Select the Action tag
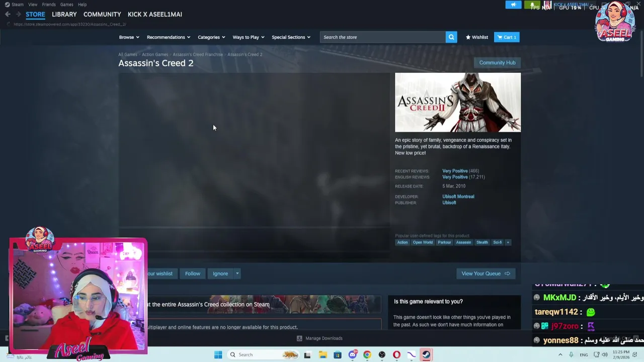This screenshot has width=644, height=362. point(403,242)
